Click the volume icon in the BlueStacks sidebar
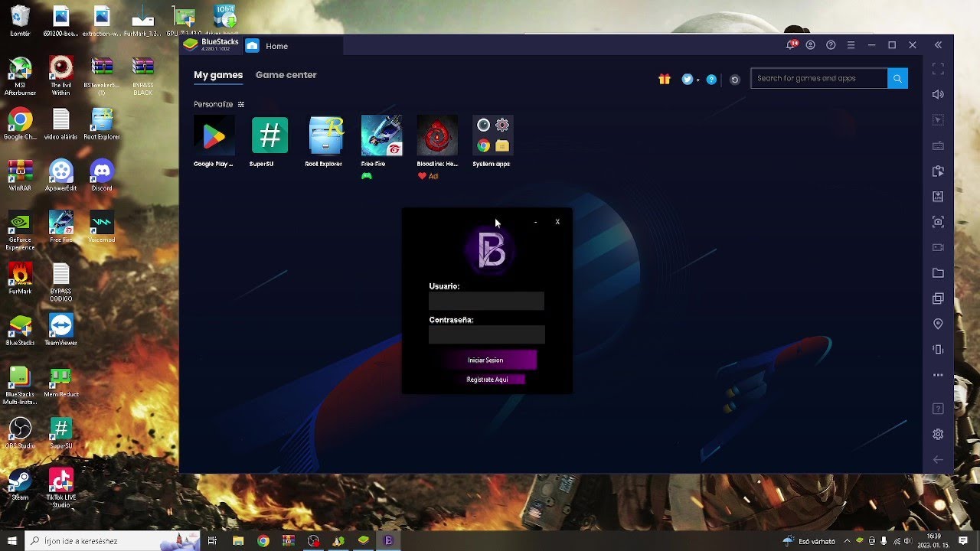The height and width of the screenshot is (551, 980). 938,94
